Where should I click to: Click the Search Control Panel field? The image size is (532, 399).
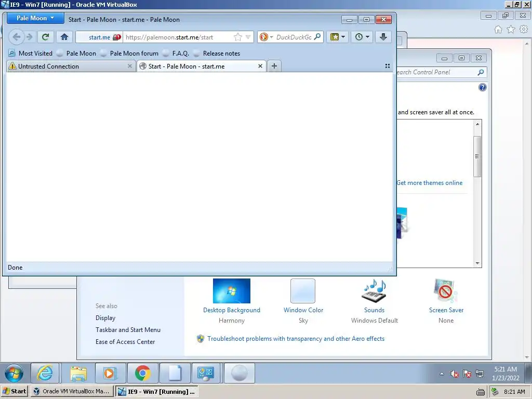[x=436, y=72]
